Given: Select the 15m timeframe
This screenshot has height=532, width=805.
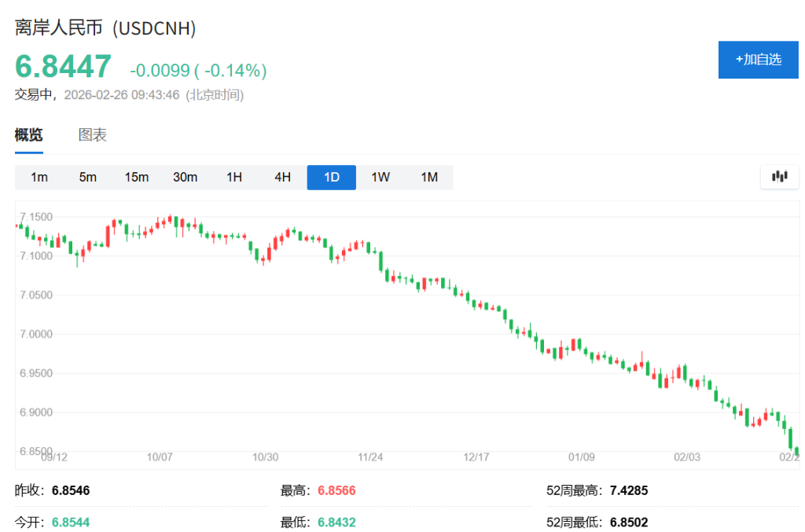Looking at the screenshot, I should [137, 177].
